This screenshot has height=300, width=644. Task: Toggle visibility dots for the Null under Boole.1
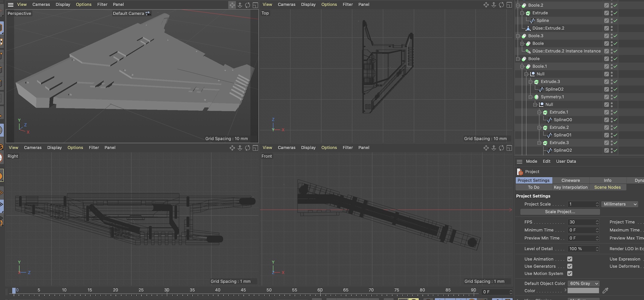coord(612,74)
